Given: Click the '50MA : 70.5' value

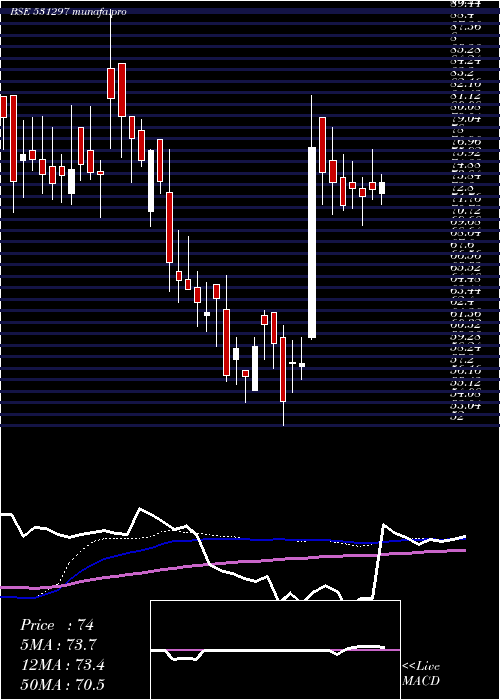Looking at the screenshot, I should [x=62, y=684].
